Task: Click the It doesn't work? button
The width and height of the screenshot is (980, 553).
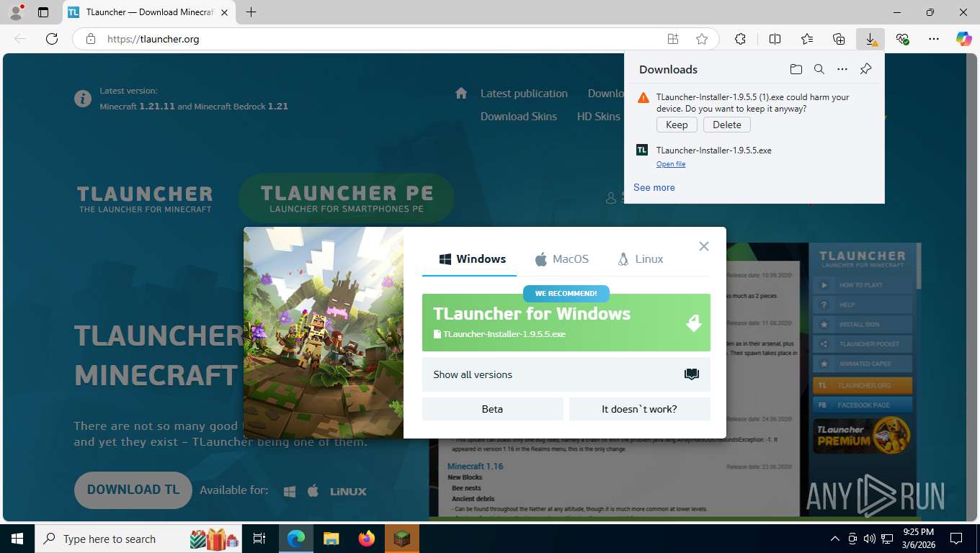Action: 639,409
